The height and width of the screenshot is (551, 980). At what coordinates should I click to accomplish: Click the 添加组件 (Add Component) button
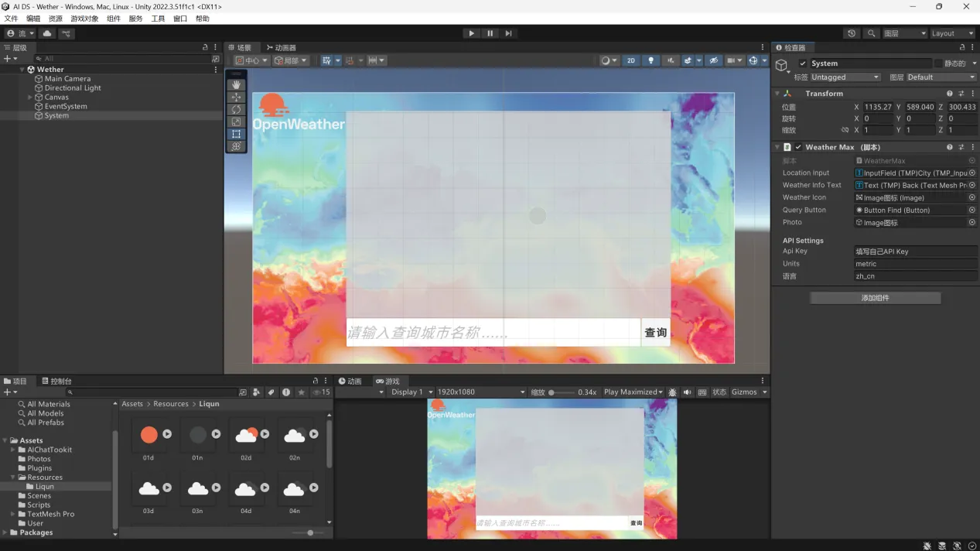click(x=875, y=298)
